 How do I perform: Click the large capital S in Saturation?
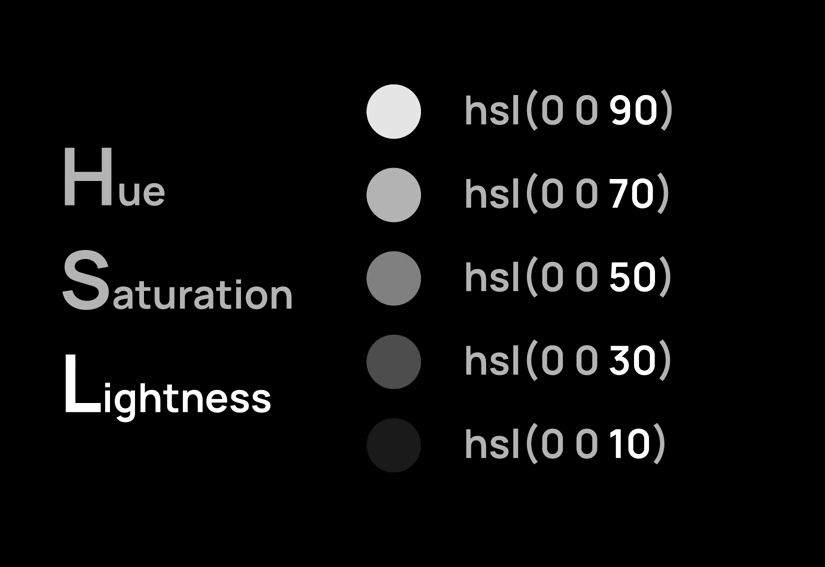coord(84,281)
